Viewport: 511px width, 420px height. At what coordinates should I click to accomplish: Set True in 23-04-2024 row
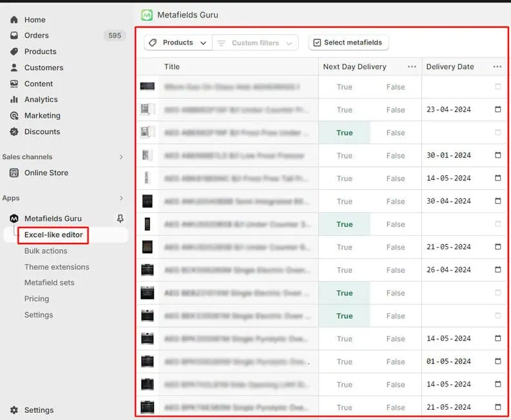pos(345,110)
